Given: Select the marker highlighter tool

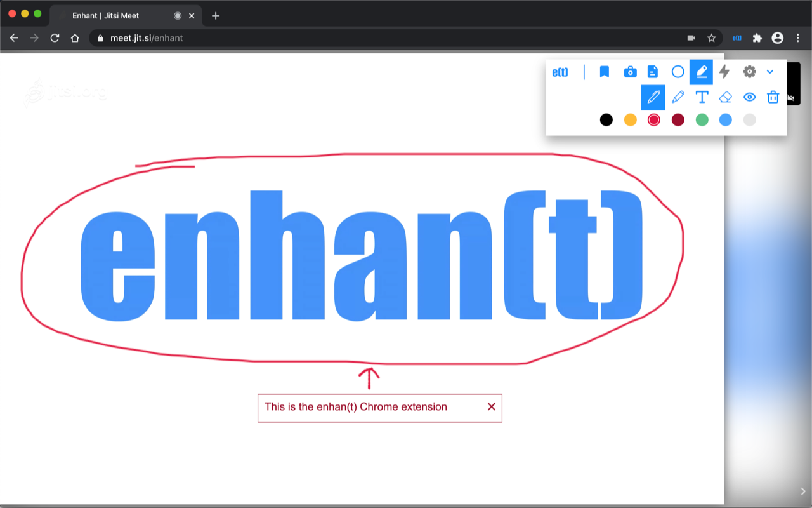Looking at the screenshot, I should pos(678,97).
